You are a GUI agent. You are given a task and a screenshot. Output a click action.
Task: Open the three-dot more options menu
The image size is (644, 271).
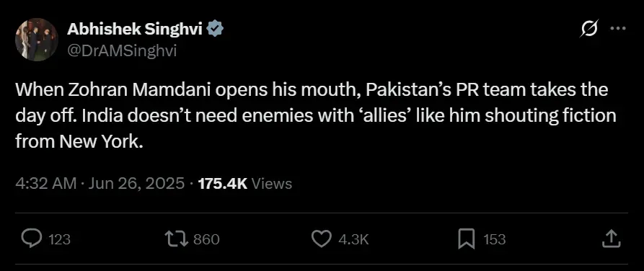point(618,28)
